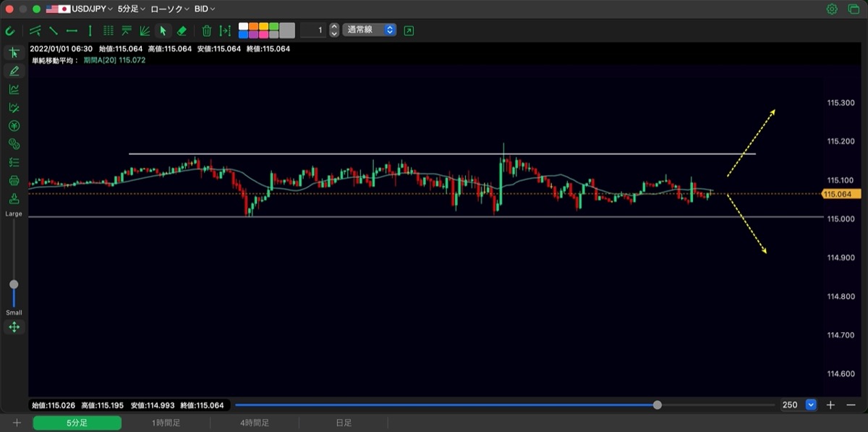
Task: Add a new chart tab with plus
Action: 17,423
